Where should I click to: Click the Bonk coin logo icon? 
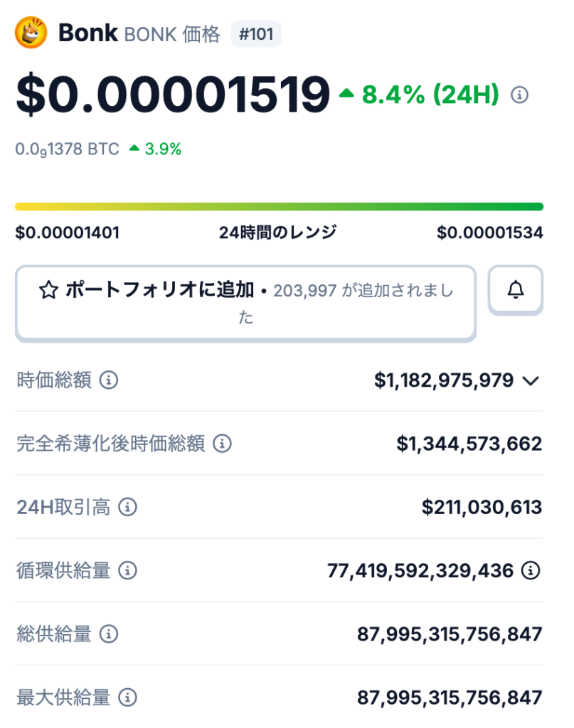[31, 33]
